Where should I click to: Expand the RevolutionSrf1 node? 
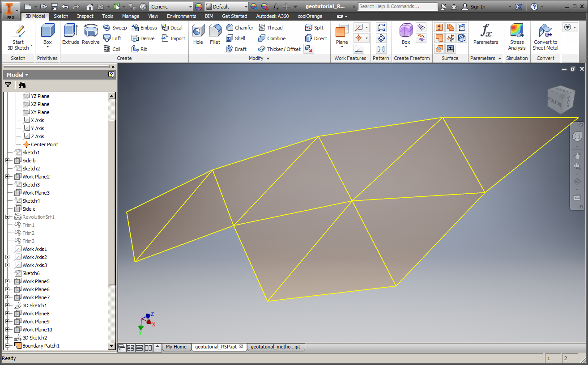tap(7, 217)
